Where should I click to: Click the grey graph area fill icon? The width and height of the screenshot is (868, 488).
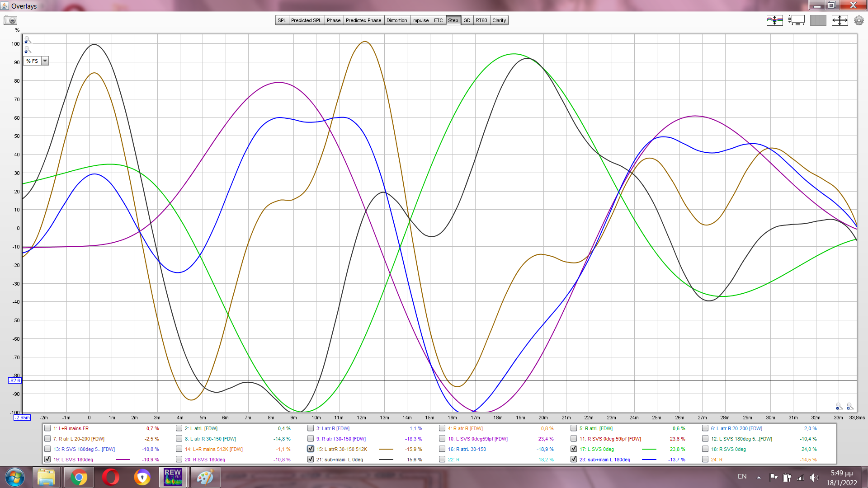(x=818, y=20)
